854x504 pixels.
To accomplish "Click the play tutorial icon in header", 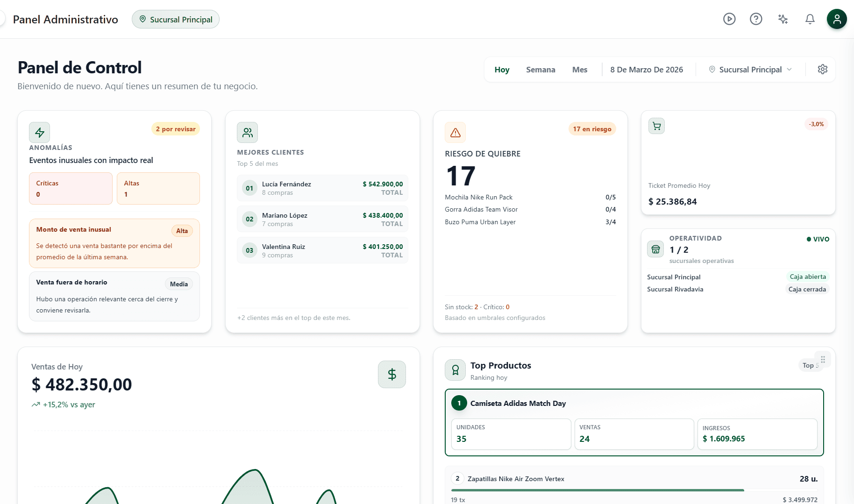I will [729, 19].
